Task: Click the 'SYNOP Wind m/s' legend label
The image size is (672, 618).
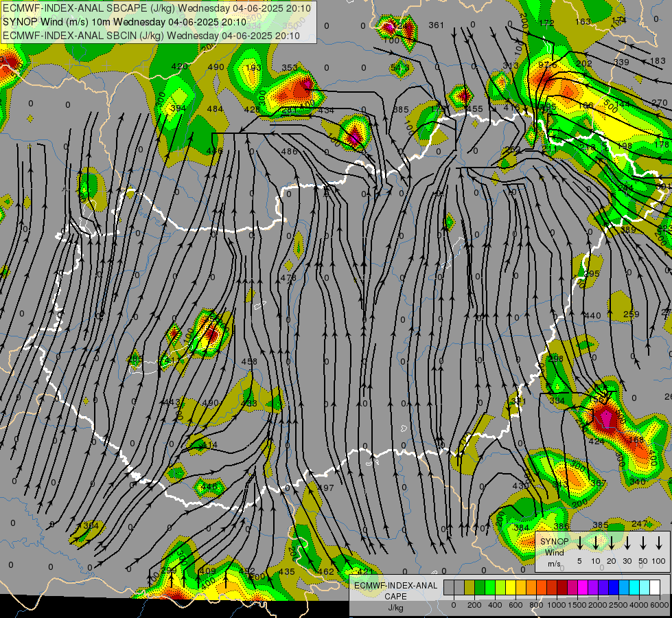Action: pos(554,552)
